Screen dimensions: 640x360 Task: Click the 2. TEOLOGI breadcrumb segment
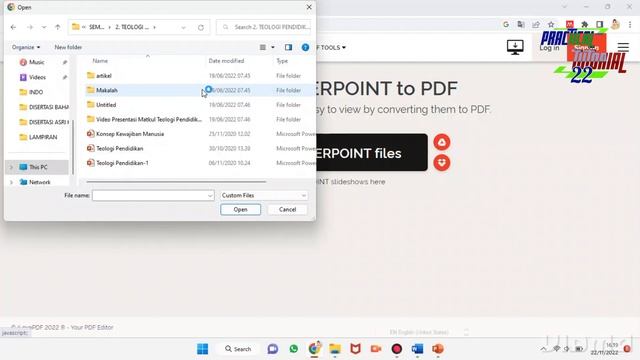(x=132, y=27)
